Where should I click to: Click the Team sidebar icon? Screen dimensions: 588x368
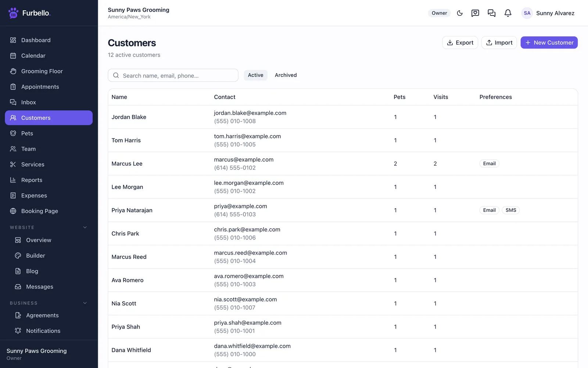click(13, 149)
